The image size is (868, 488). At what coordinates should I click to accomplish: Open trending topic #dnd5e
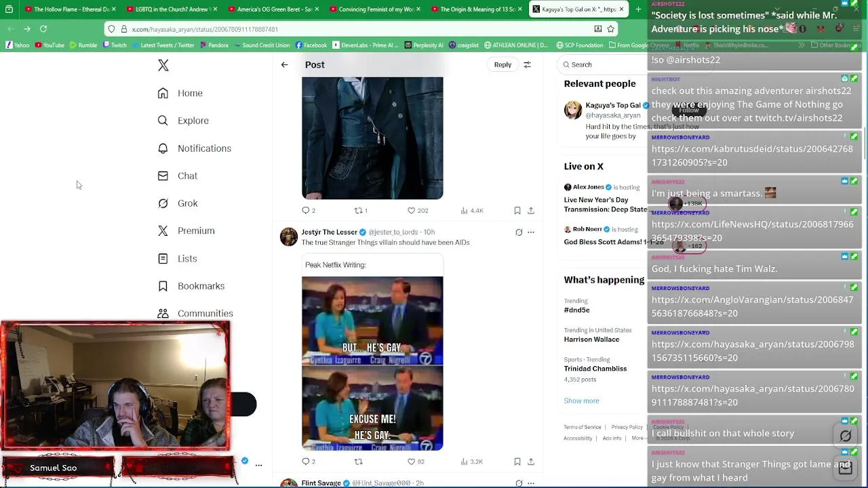coord(576,310)
